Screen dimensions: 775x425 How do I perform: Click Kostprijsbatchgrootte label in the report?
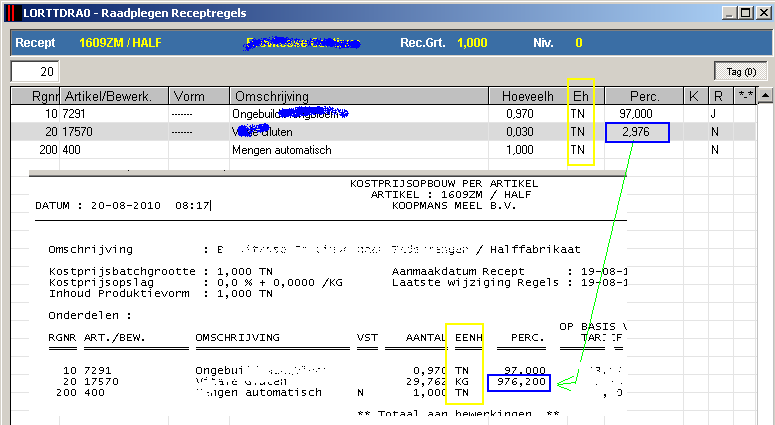pyautogui.click(x=122, y=271)
